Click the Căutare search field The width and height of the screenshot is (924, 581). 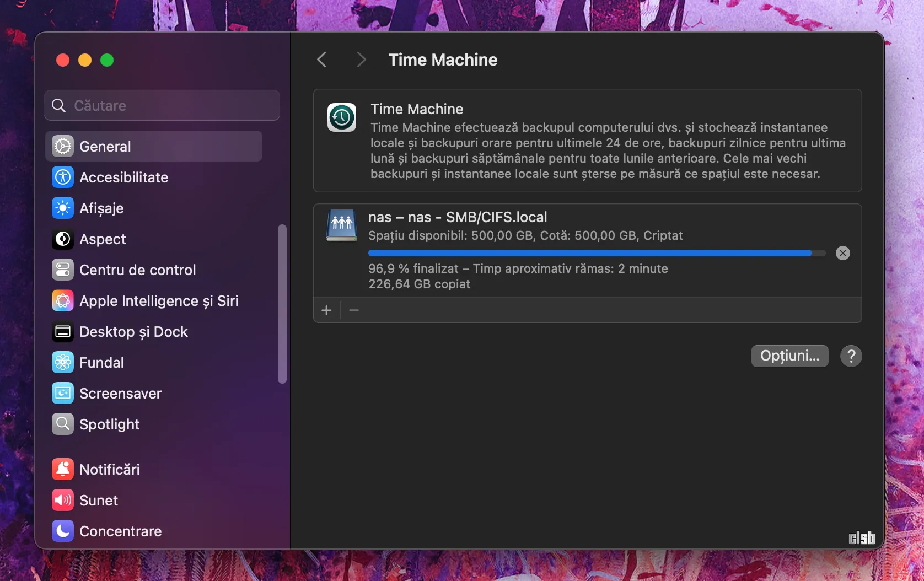click(x=162, y=105)
